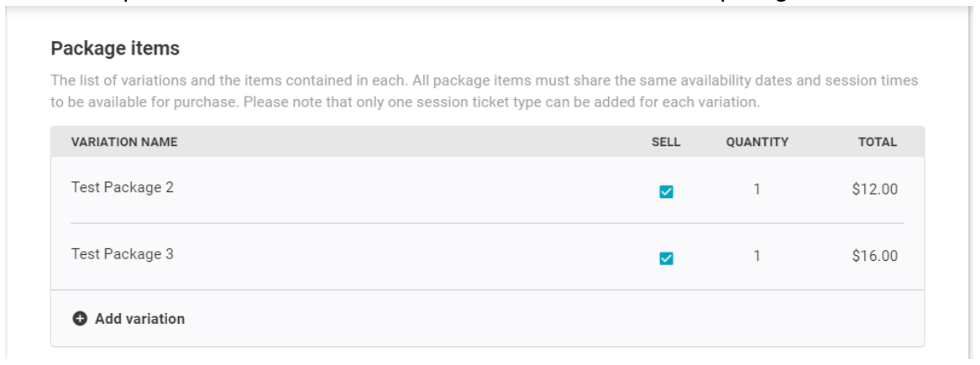Uncheck Sell for Test Package 2
This screenshot has height=365, width=980.
coord(666,192)
